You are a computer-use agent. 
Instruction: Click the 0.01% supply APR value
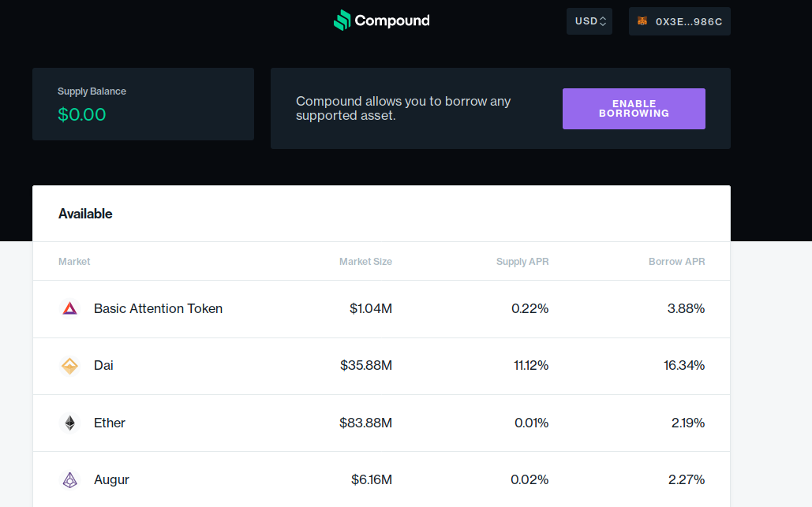tap(531, 423)
